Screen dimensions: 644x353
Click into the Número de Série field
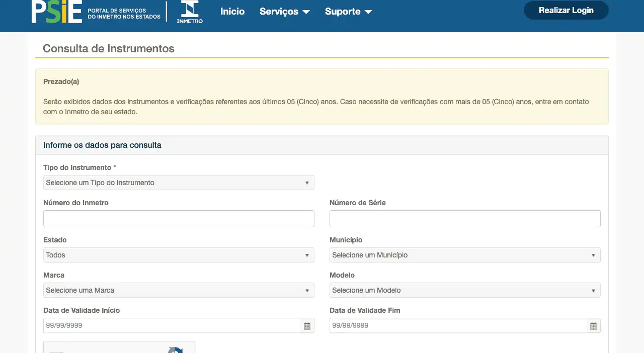pyautogui.click(x=464, y=219)
